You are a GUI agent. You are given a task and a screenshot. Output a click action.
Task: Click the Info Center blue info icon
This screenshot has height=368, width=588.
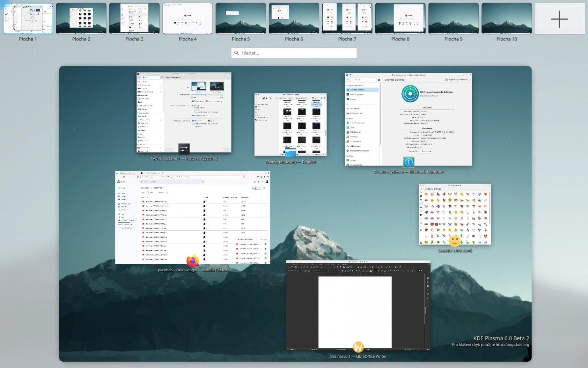pyautogui.click(x=409, y=162)
